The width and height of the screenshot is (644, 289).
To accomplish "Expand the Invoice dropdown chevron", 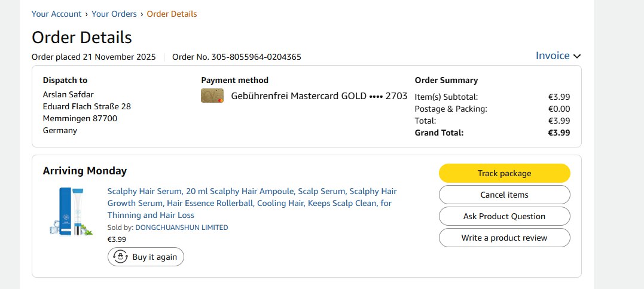I will (577, 56).
